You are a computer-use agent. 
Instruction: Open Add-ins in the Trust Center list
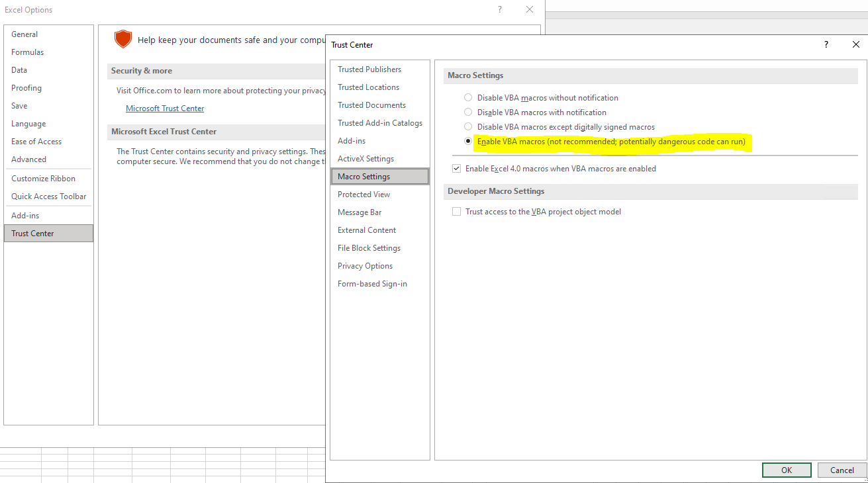pos(379,141)
